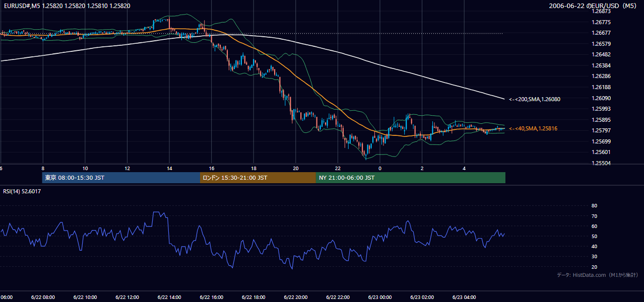The image size is (644, 302).
Task: Click price axis label 1.25895
Action: point(602,120)
